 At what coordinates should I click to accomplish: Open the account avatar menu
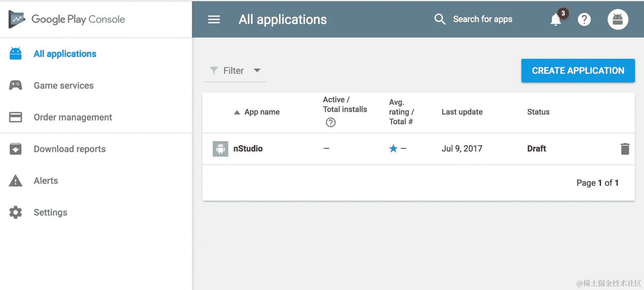point(618,19)
